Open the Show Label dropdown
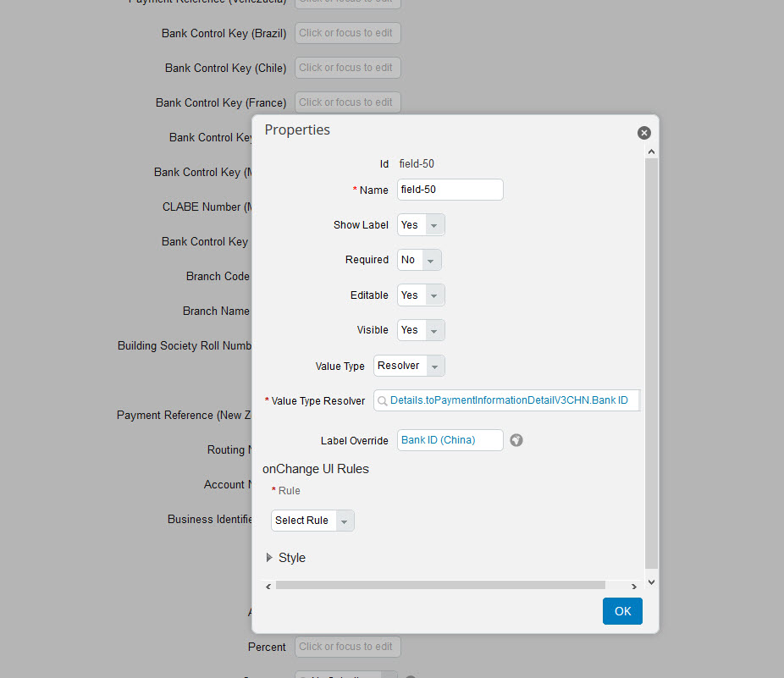The image size is (784, 678). (x=421, y=225)
